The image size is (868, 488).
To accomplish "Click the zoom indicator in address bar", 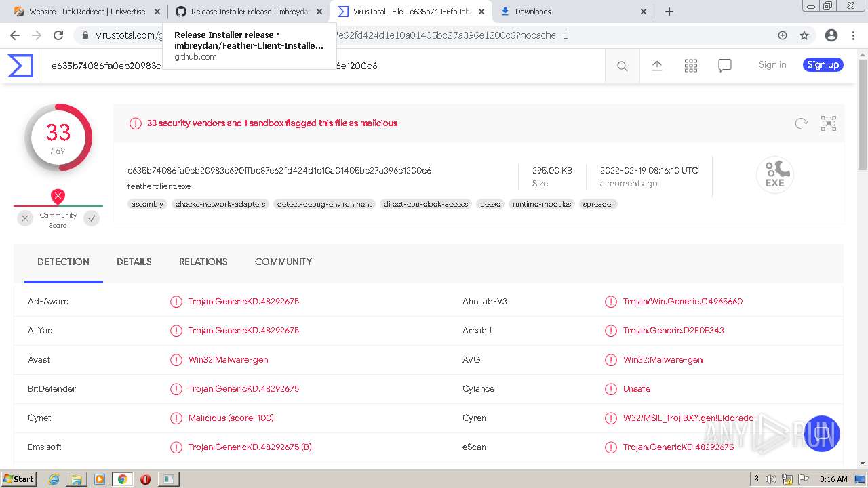I will coord(783,35).
